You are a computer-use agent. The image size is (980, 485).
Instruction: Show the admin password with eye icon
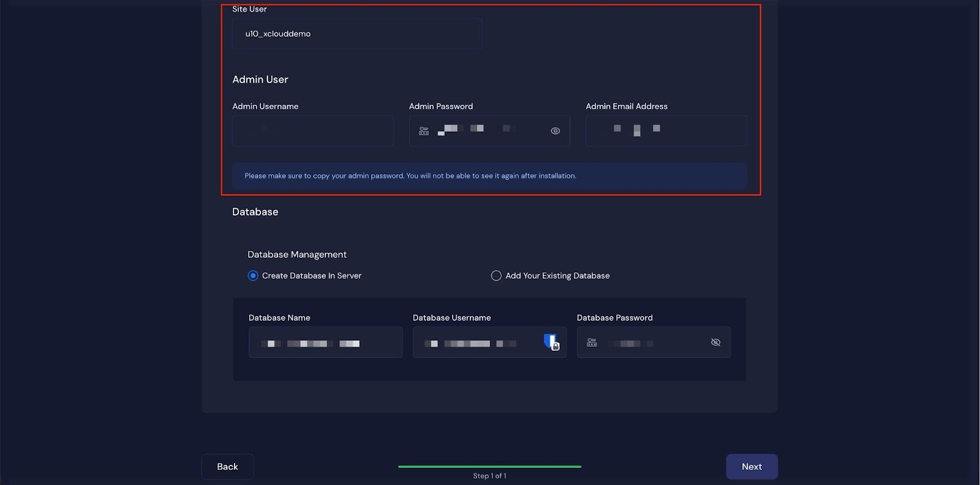tap(555, 131)
